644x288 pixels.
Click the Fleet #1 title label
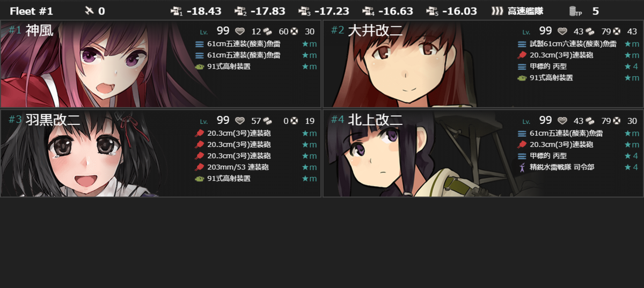31,11
